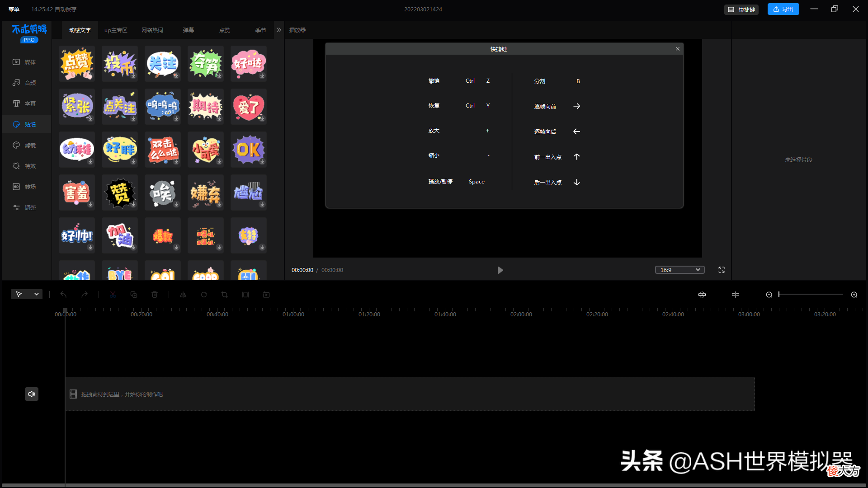Switch to the 弹幕 tab
868x488 pixels.
tap(189, 30)
